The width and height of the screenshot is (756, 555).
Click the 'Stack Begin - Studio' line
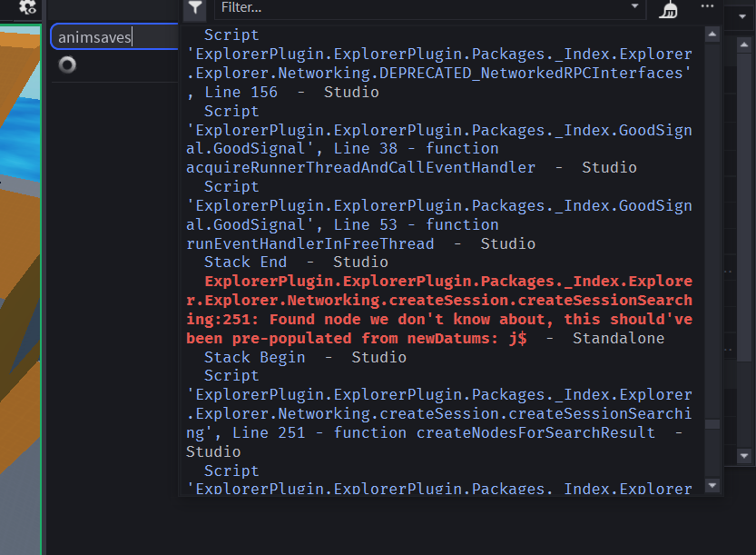click(x=305, y=357)
